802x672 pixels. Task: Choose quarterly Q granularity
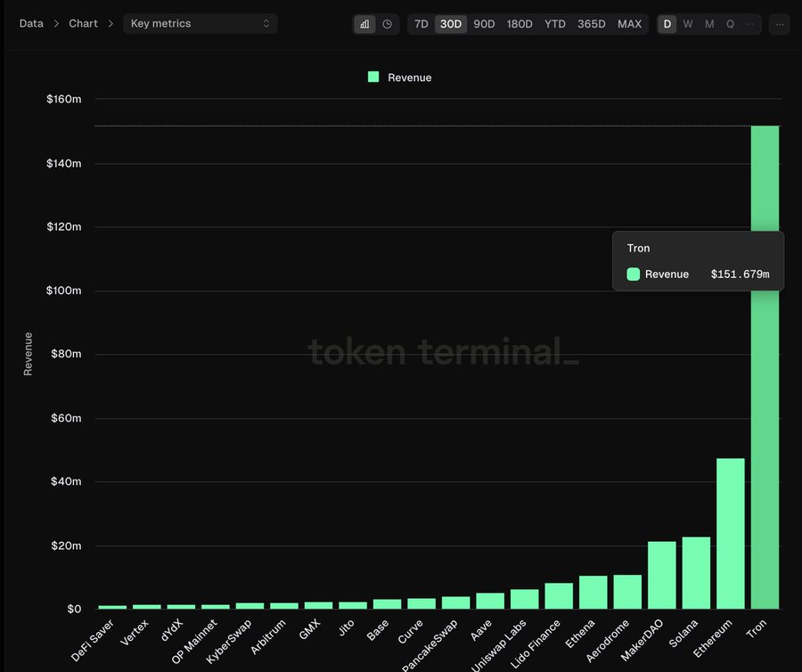[730, 24]
